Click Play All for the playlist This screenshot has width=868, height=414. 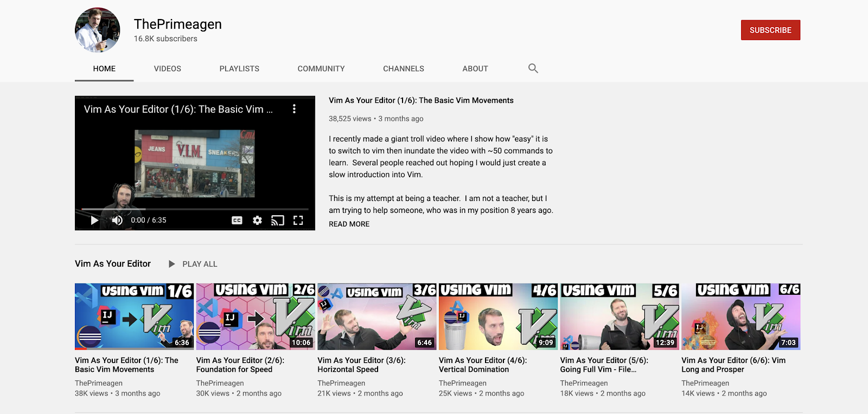tap(200, 264)
